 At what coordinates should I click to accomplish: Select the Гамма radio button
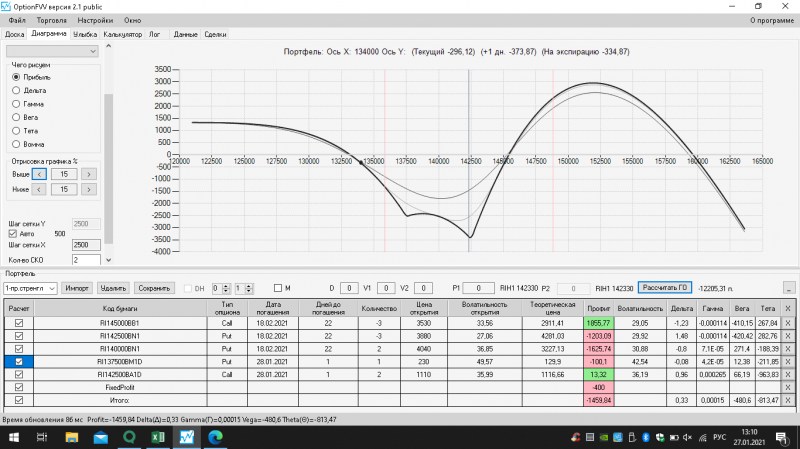pos(16,104)
